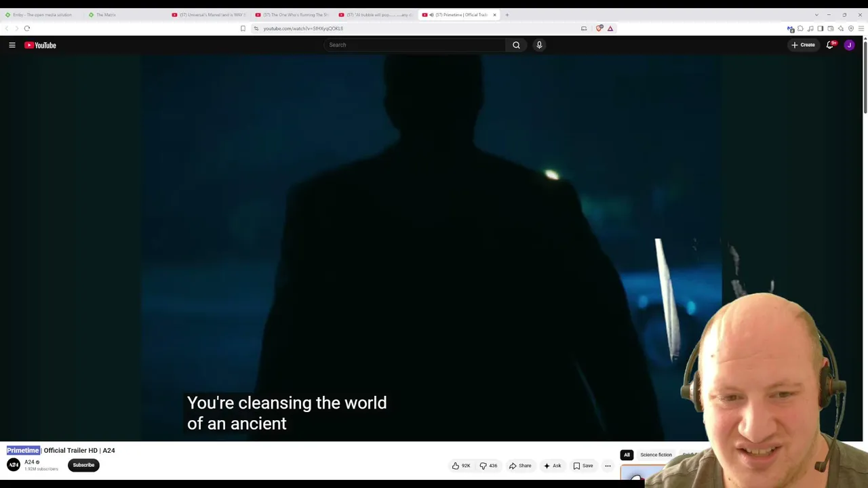Like the video with thumbs up

(x=461, y=466)
